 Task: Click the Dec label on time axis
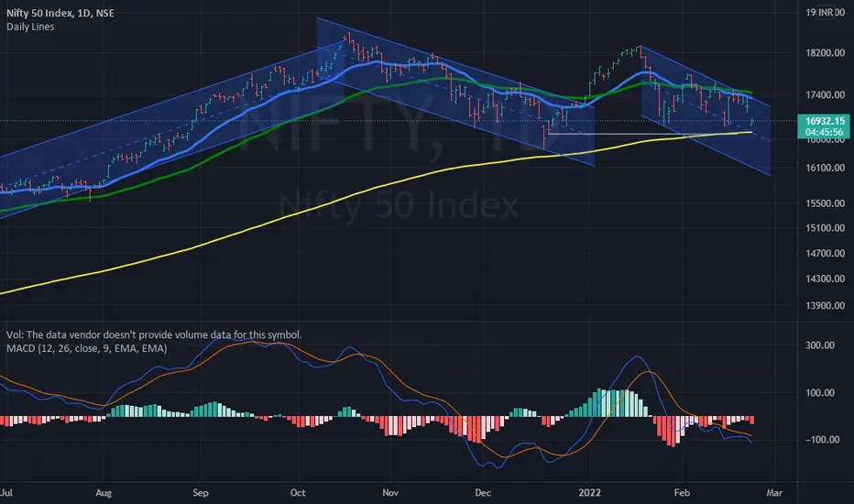[x=483, y=493]
